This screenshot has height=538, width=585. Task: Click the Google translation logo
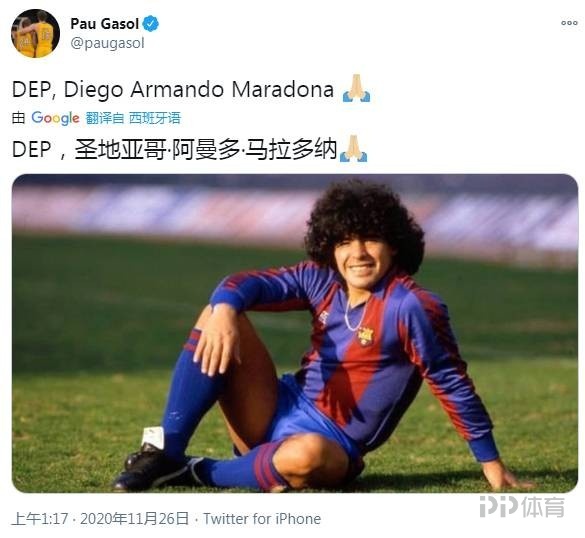click(x=55, y=118)
